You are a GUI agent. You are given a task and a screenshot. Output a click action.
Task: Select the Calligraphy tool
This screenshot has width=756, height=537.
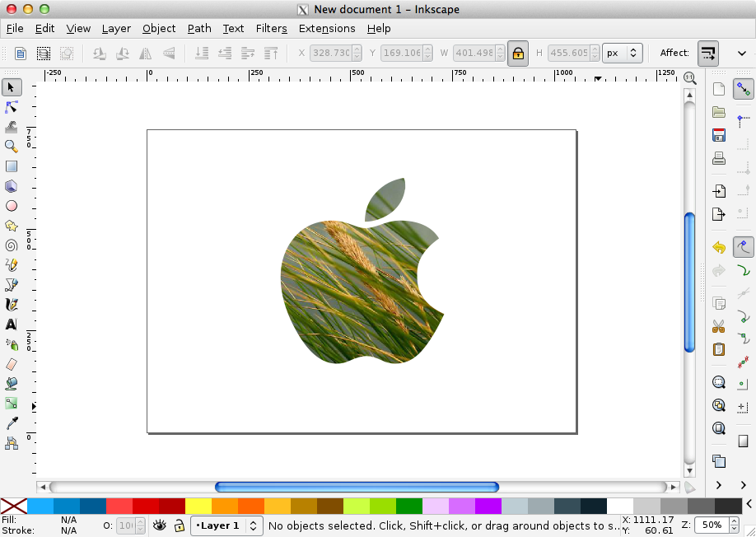[11, 305]
